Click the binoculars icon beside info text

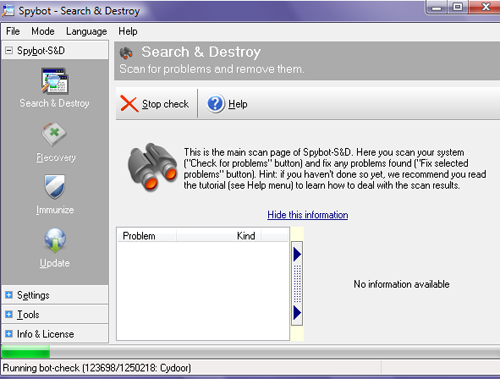tap(153, 167)
